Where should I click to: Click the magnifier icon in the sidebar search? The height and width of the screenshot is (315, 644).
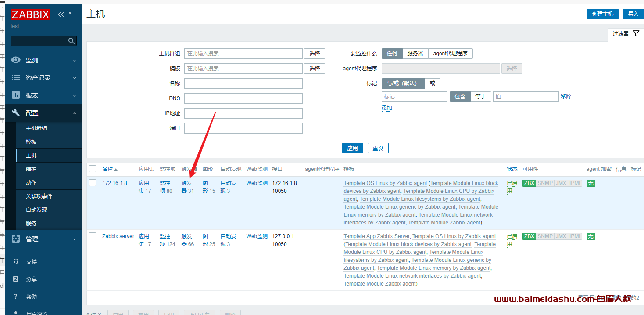pos(72,41)
